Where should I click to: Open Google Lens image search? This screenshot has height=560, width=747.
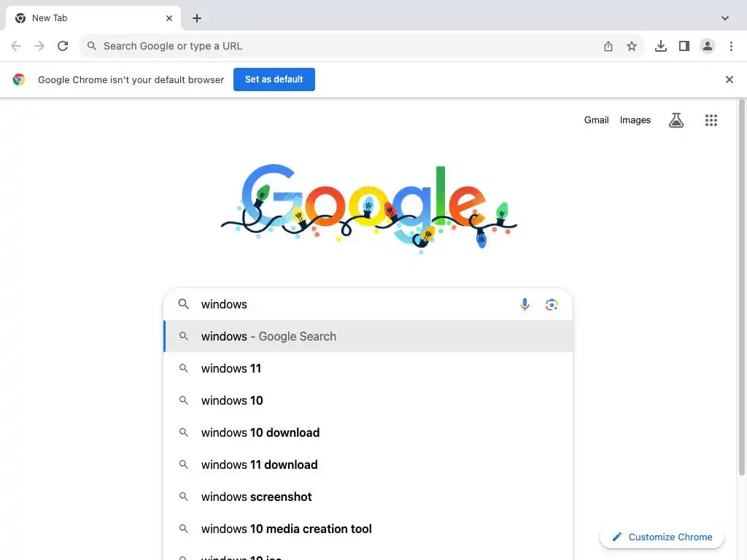551,305
